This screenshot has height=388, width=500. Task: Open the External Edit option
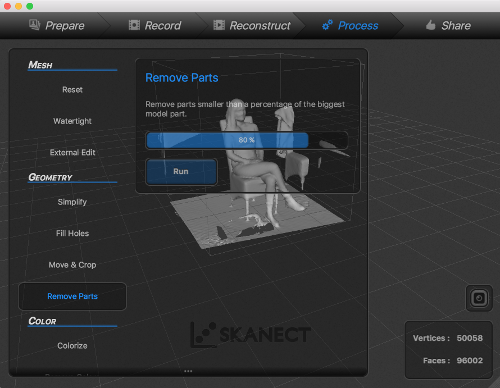tap(72, 152)
